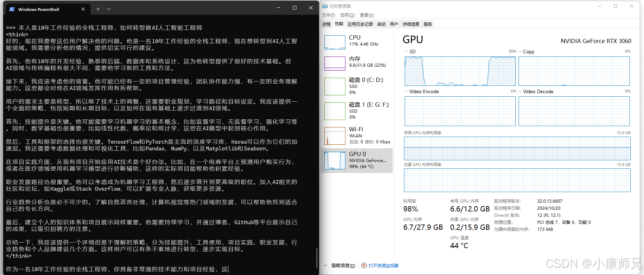The height and width of the screenshot is (275, 644).
Task: Open the terminal profile dropdown arrow
Action: [109, 9]
